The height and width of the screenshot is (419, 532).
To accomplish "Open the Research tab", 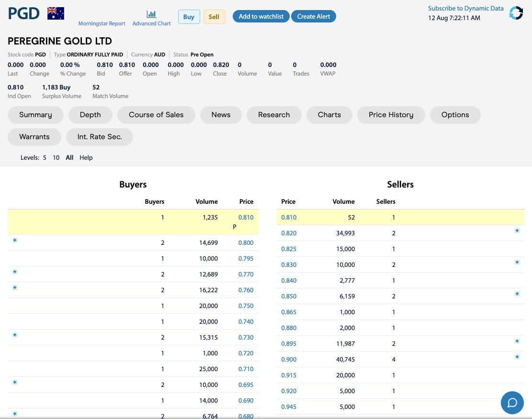I will tap(274, 115).
